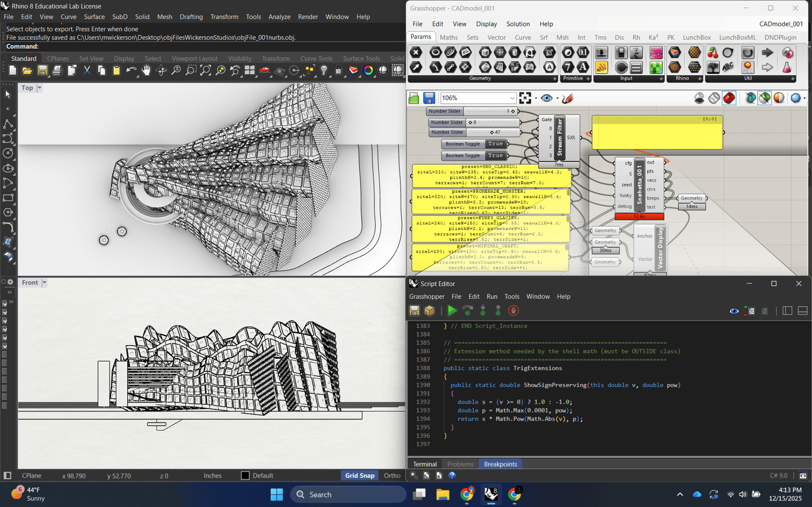Save the Grasshopper document with blue disk icon
Viewport: 812px width, 507px height.
coord(429,98)
